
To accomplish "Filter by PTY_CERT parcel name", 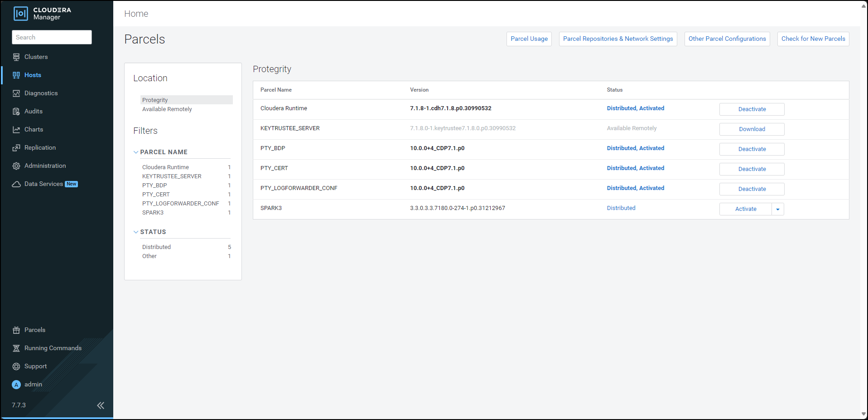I will point(156,195).
